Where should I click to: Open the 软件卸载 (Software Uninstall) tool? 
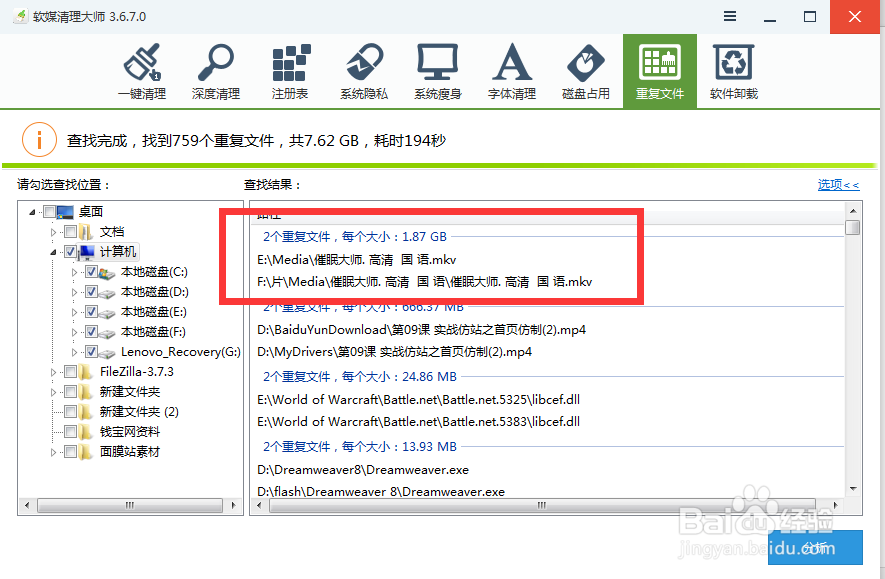coord(733,70)
